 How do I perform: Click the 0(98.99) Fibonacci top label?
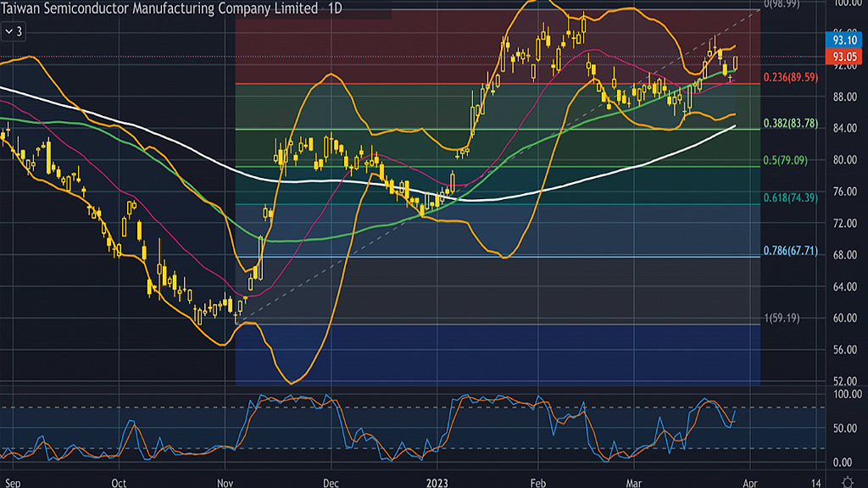click(784, 4)
